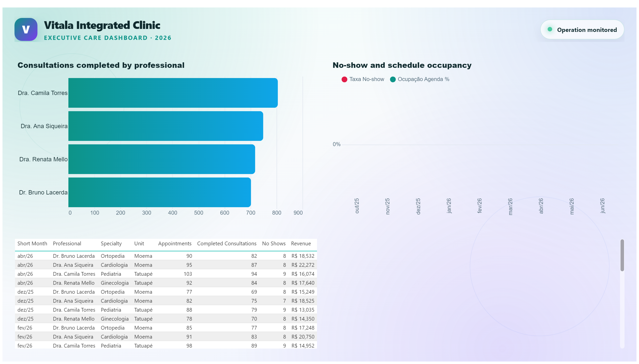Click Ortopedia in fev/26 Bruno Lacerda row
Image resolution: width=639 pixels, height=364 pixels.
click(113, 328)
